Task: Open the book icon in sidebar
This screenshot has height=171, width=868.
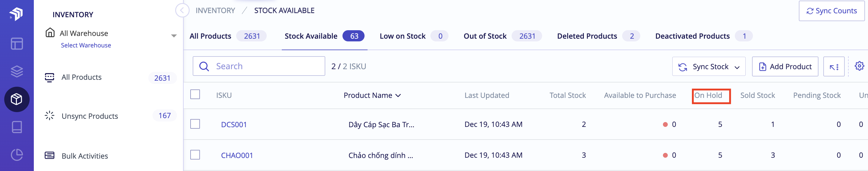Action: click(17, 127)
